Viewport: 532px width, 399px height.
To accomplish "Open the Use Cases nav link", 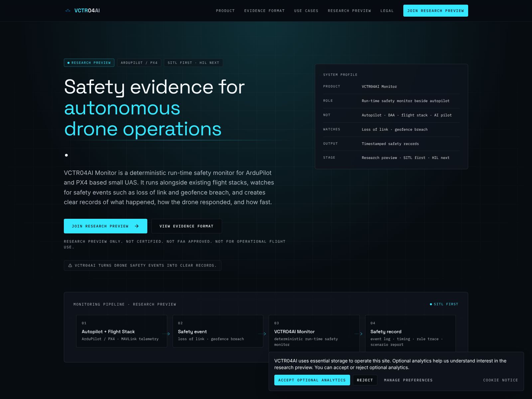I will (306, 11).
